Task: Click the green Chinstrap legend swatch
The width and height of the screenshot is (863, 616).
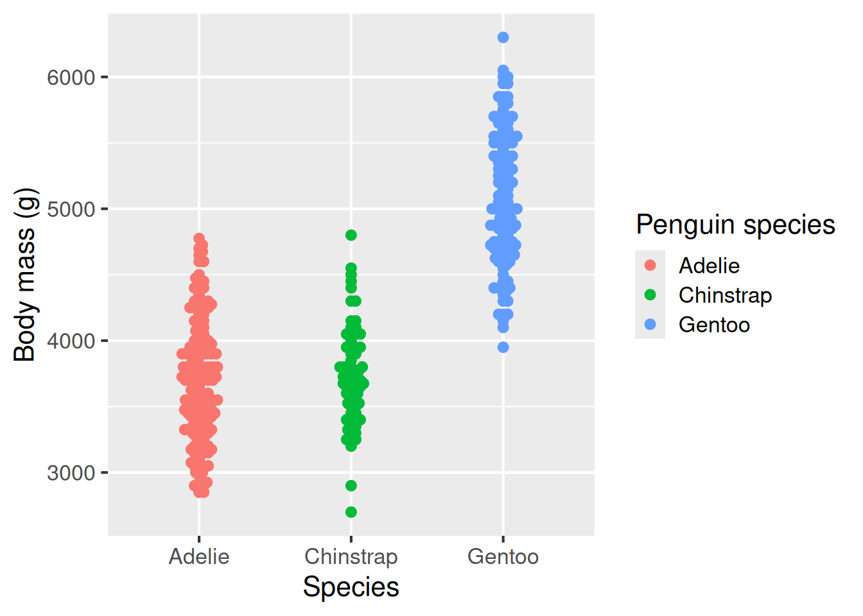Action: pos(650,295)
